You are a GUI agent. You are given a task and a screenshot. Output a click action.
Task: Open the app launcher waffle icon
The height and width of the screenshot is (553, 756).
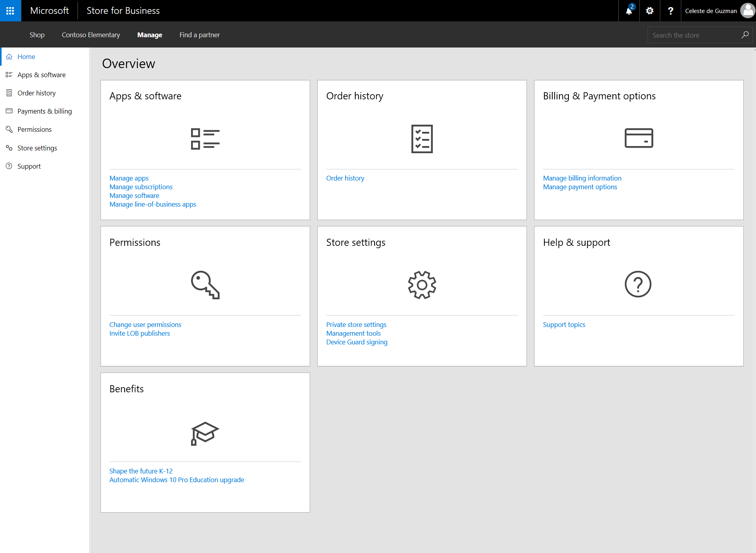click(x=10, y=11)
